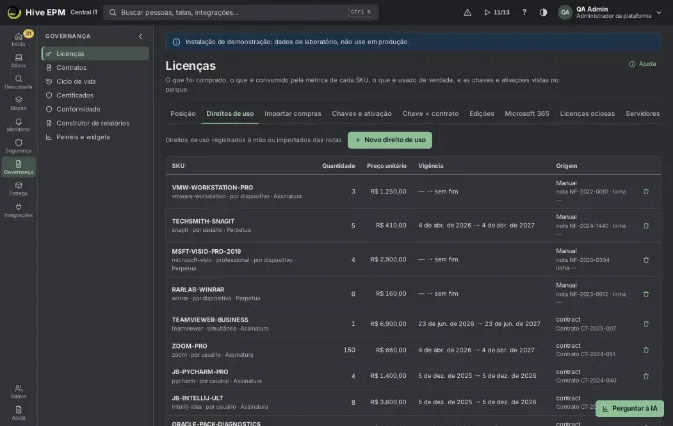Click the Vigência column header
The width and height of the screenshot is (673, 426).
coord(430,166)
